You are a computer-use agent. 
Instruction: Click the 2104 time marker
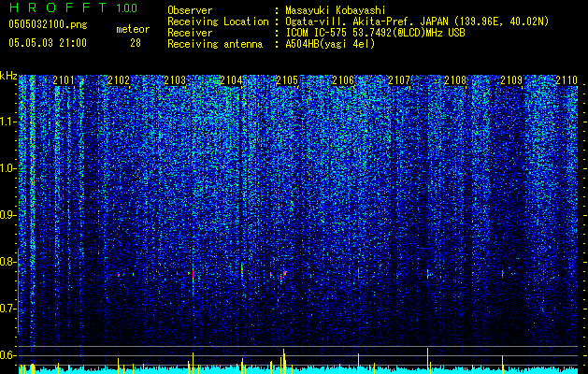pos(231,79)
